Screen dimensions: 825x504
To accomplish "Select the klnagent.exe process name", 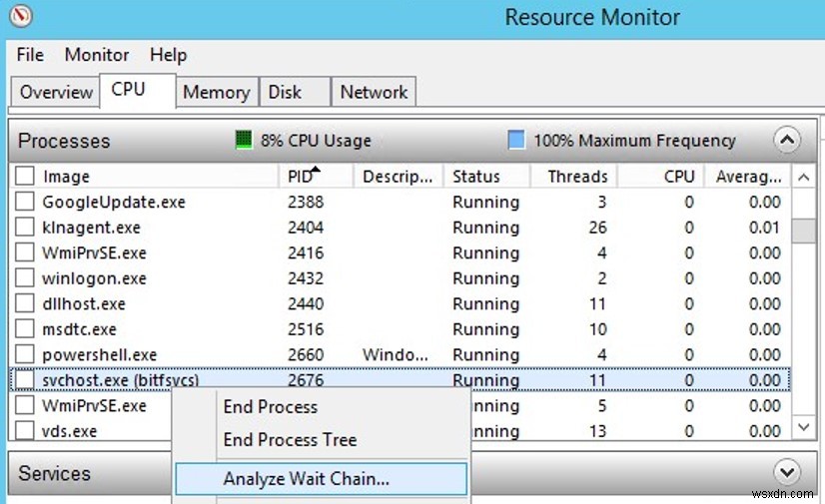I will pyautogui.click(x=92, y=228).
